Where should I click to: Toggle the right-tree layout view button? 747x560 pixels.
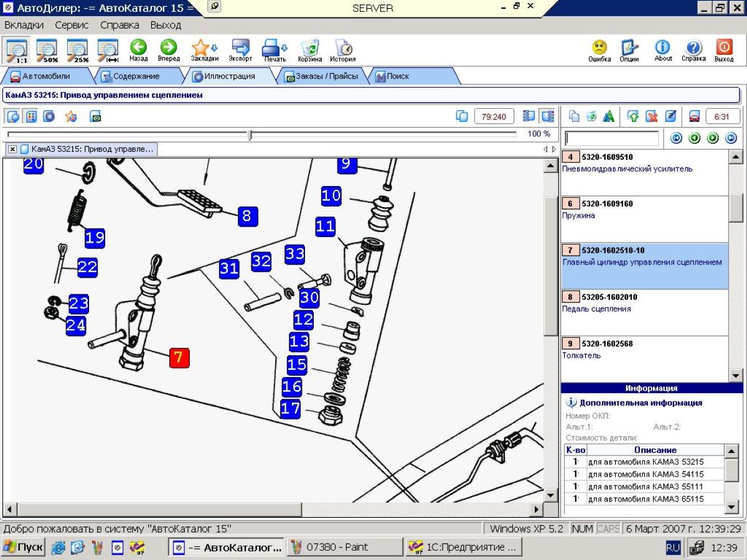click(x=548, y=116)
